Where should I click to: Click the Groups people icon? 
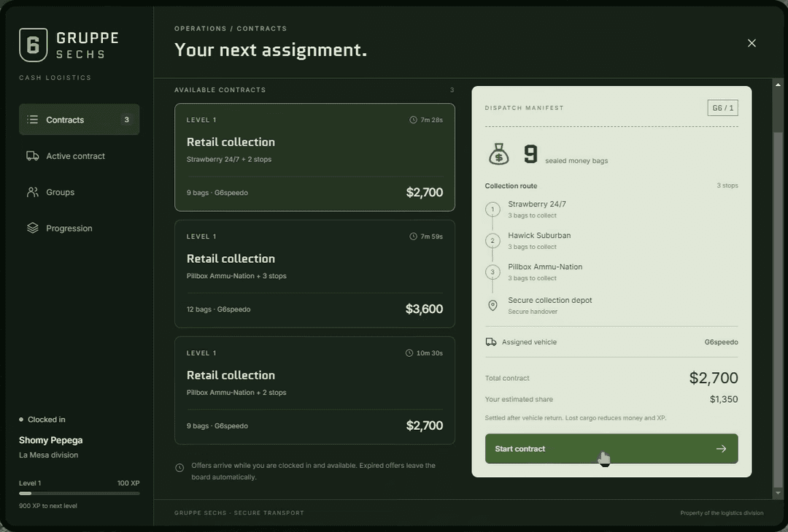[33, 192]
